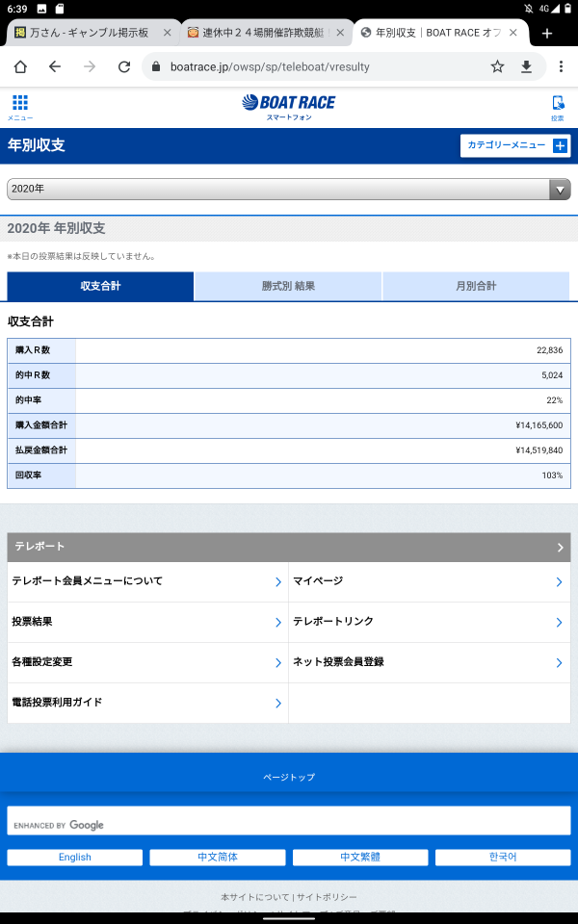
Task: Select the English language button
Action: [75, 858]
